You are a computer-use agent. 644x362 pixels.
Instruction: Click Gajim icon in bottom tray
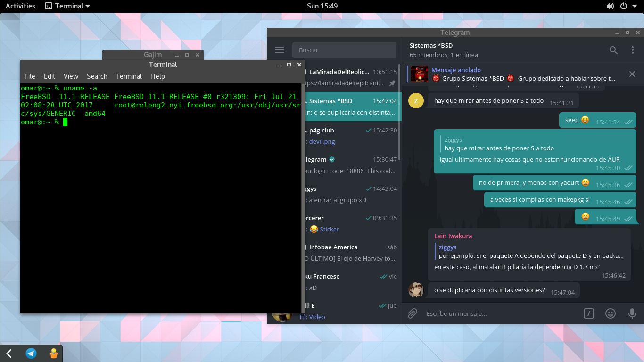click(x=54, y=353)
